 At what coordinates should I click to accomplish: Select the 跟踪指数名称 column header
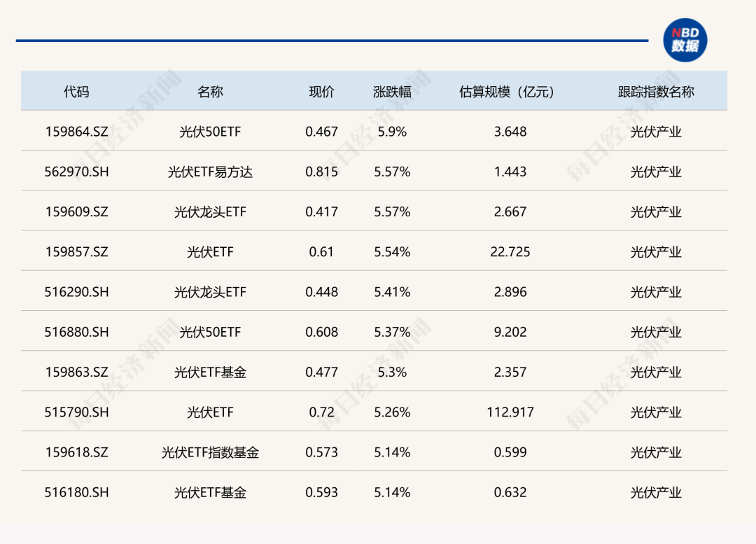click(656, 92)
